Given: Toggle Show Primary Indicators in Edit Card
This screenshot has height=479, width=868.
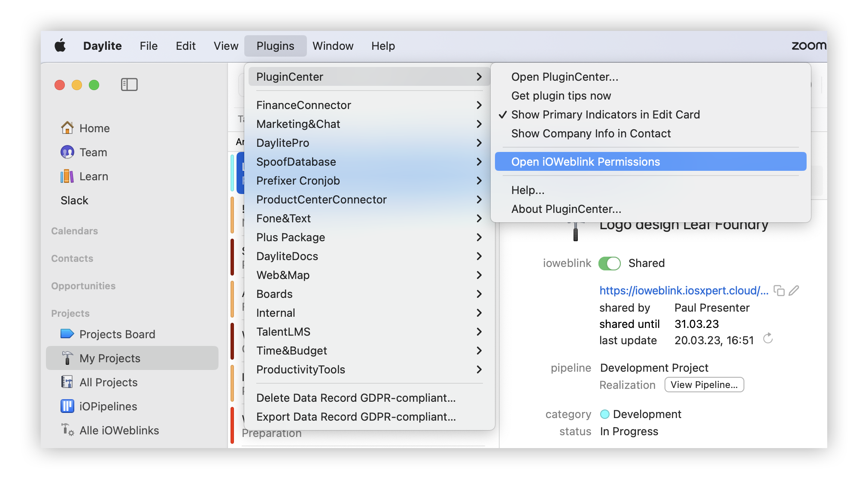Looking at the screenshot, I should [651, 115].
